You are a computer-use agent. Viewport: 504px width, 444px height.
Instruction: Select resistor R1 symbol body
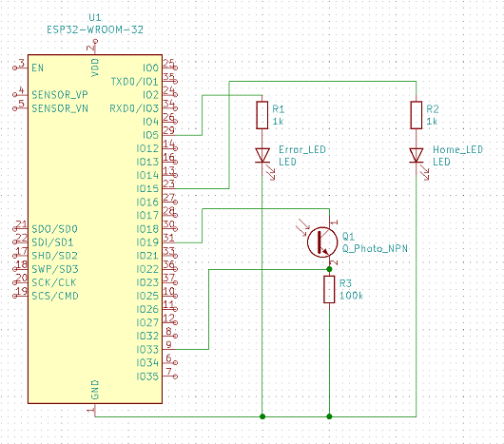[262, 115]
